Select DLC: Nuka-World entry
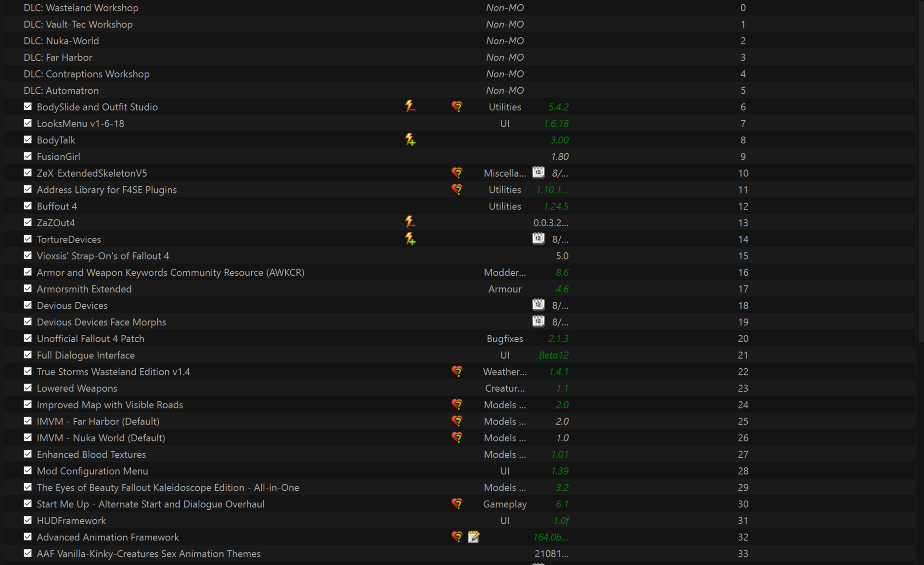This screenshot has width=924, height=565. pyautogui.click(x=460, y=40)
